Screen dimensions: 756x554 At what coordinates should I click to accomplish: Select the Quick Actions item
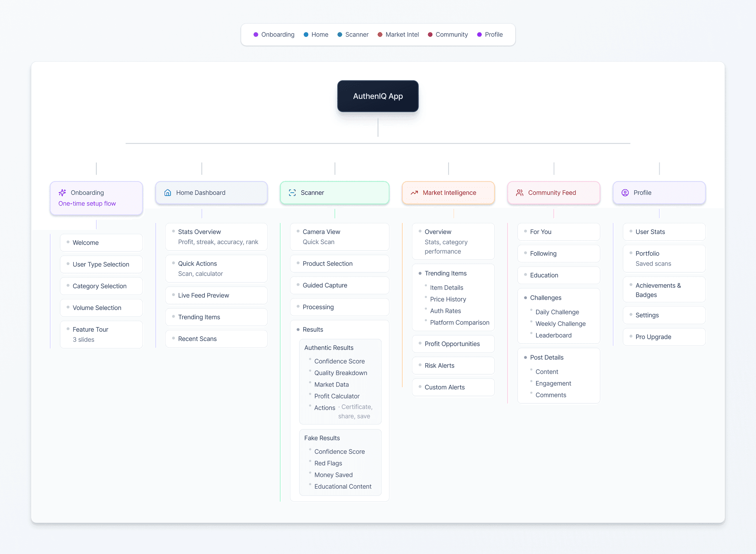pyautogui.click(x=217, y=269)
